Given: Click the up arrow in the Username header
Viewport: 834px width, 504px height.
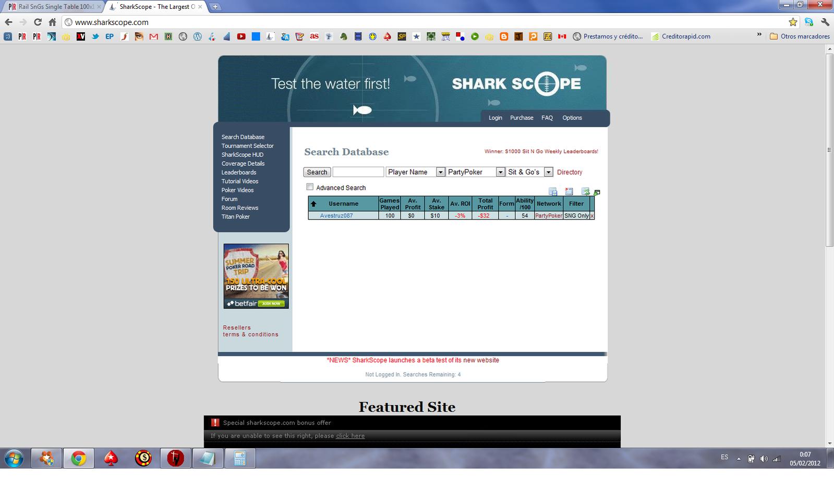Looking at the screenshot, I should [x=313, y=204].
